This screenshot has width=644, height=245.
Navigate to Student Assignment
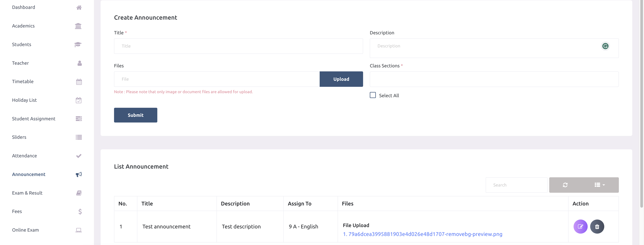coord(34,119)
